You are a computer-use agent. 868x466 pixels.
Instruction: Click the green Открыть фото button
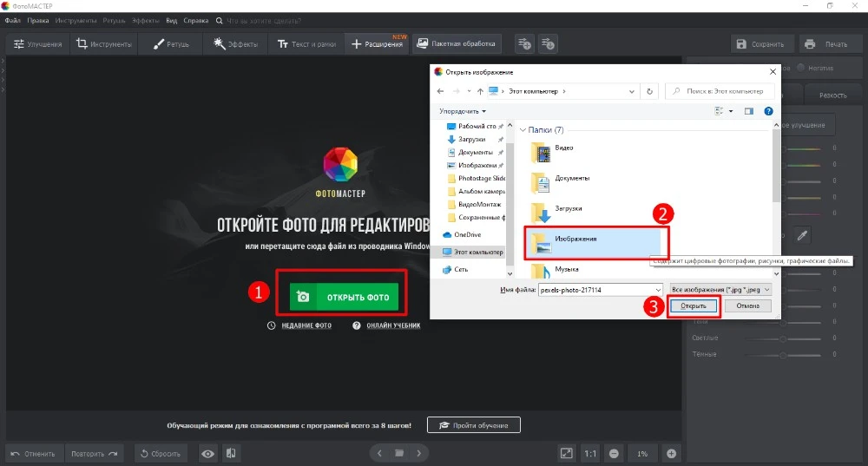pos(344,297)
